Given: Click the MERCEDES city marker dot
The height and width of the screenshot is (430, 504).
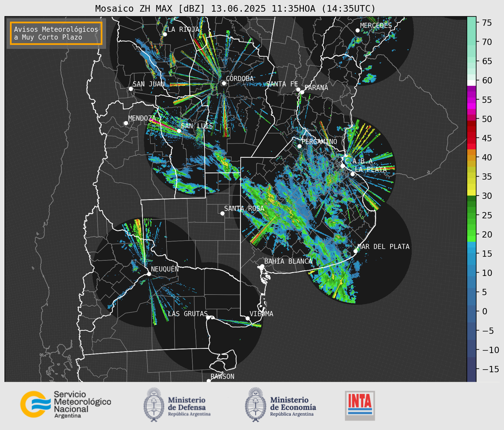Looking at the screenshot, I should click(x=358, y=31).
